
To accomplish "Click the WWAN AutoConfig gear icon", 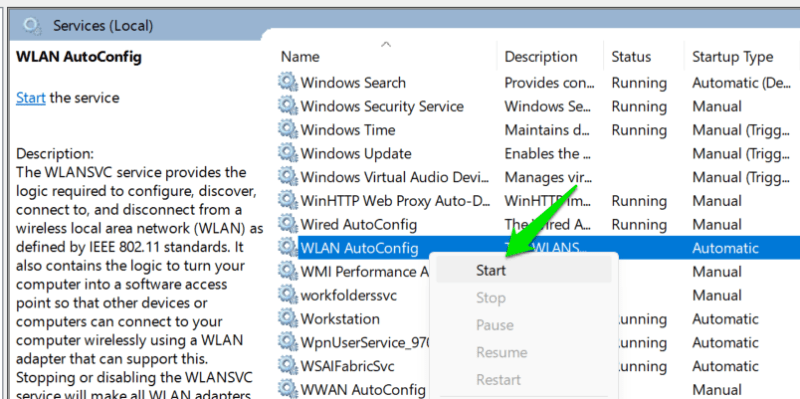I will [288, 389].
